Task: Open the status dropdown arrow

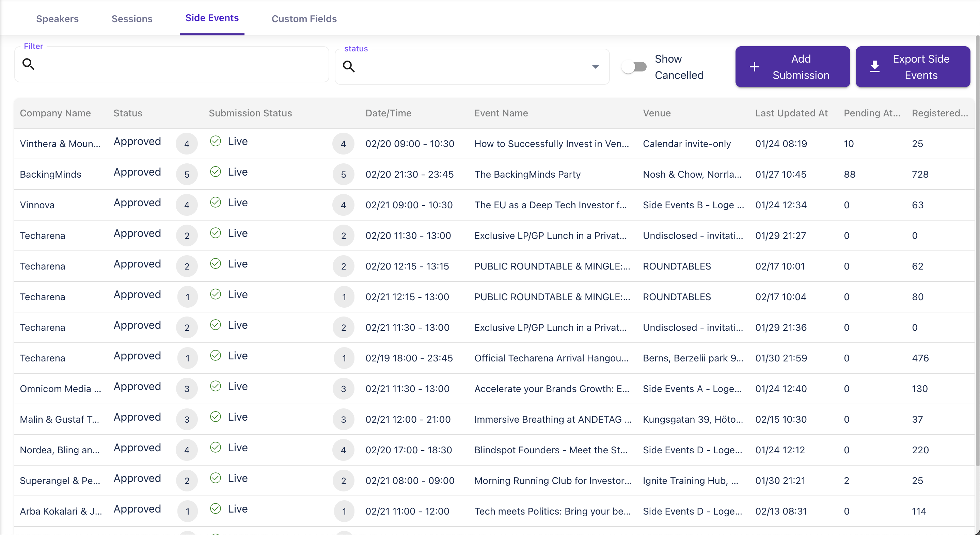Action: 595,67
